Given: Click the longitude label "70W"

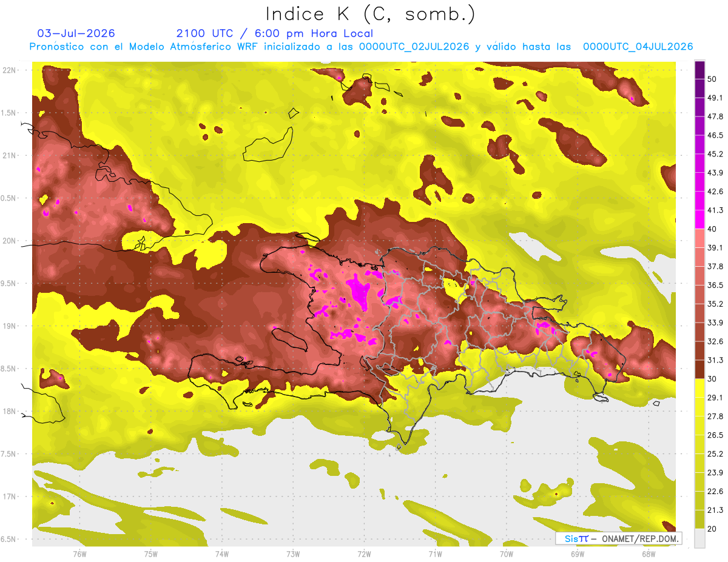Looking at the screenshot, I should (507, 554).
